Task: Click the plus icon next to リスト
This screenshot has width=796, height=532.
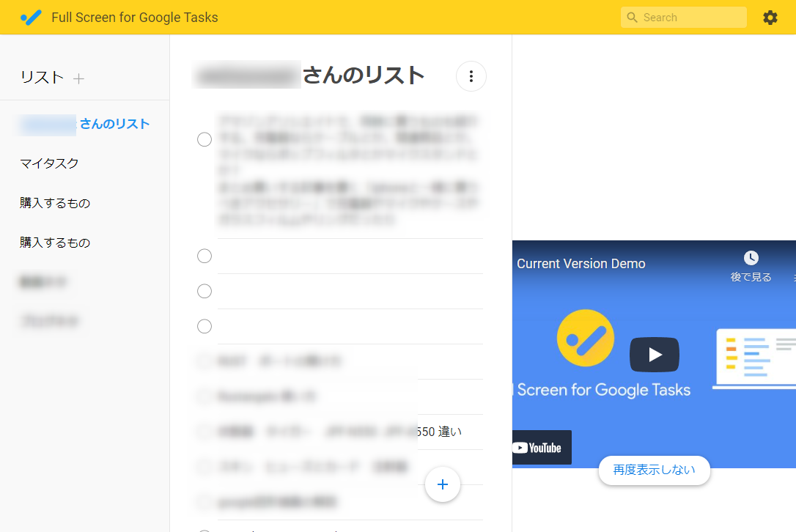Action: tap(79, 78)
